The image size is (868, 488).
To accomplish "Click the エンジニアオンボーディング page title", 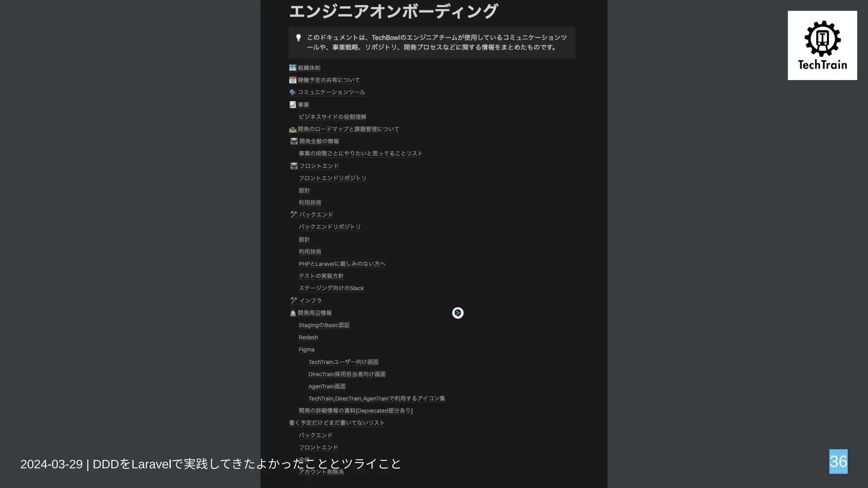I will click(x=393, y=11).
